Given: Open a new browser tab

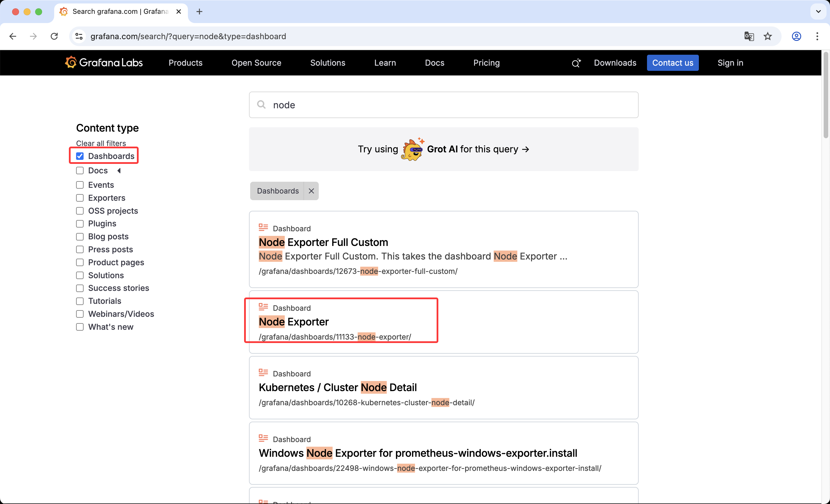Looking at the screenshot, I should coord(199,12).
